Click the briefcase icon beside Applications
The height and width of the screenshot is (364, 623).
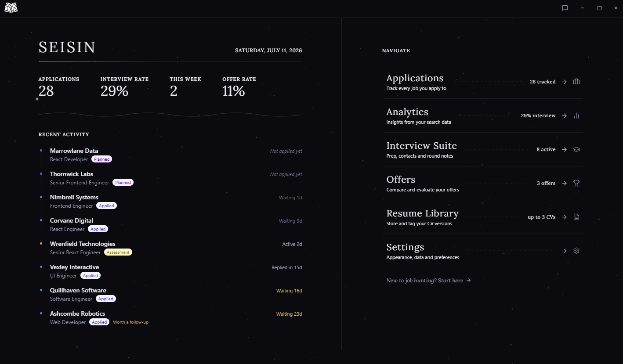576,82
